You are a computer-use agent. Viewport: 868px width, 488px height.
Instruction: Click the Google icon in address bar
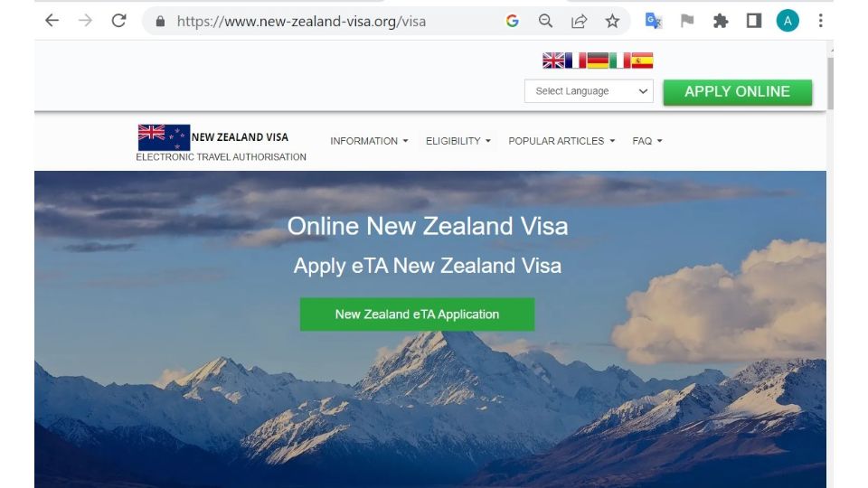512,21
